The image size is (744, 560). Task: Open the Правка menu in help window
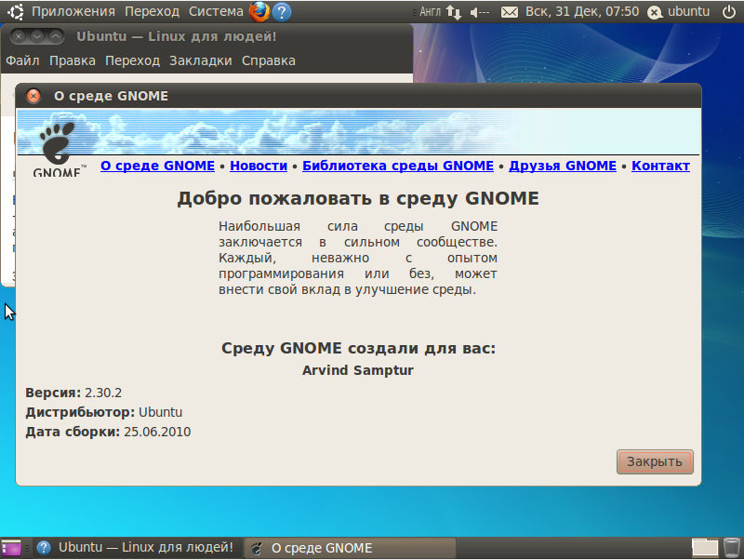[73, 60]
